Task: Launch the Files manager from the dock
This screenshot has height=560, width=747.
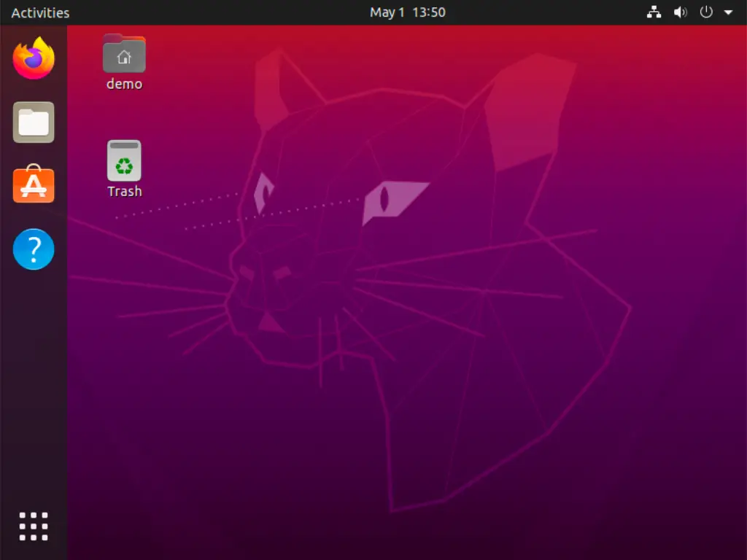Action: pos(34,122)
